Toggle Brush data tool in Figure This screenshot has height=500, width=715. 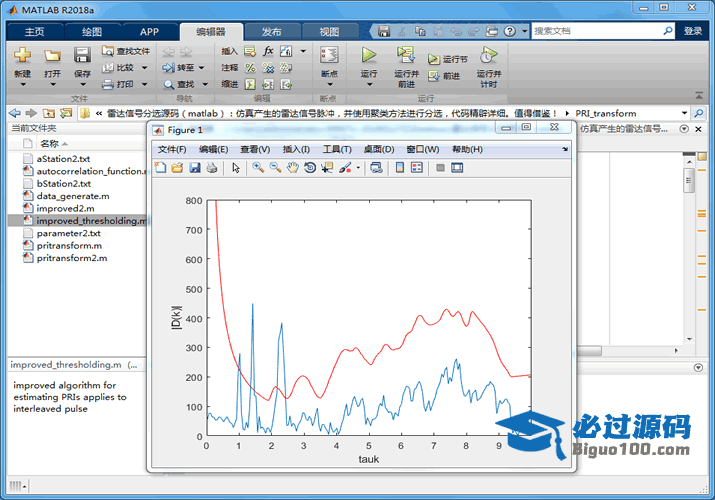[x=345, y=168]
